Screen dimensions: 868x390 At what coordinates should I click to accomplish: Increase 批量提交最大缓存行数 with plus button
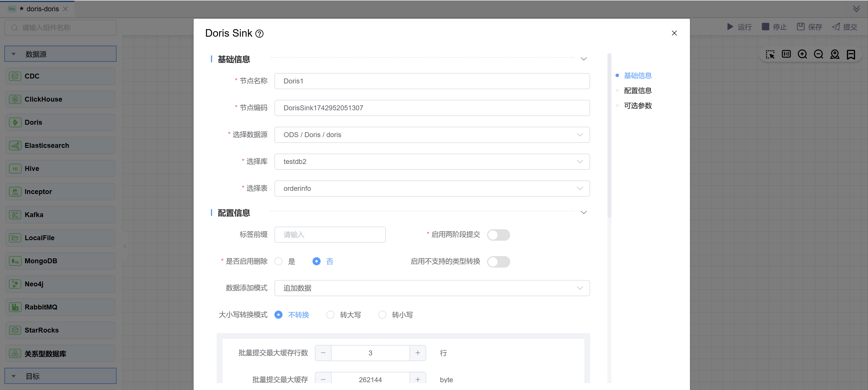418,353
